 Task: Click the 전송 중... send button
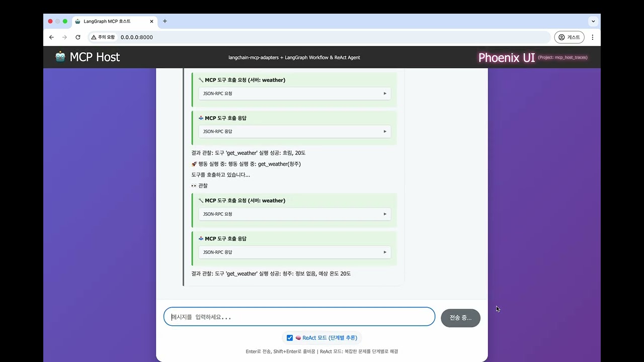pos(460,318)
